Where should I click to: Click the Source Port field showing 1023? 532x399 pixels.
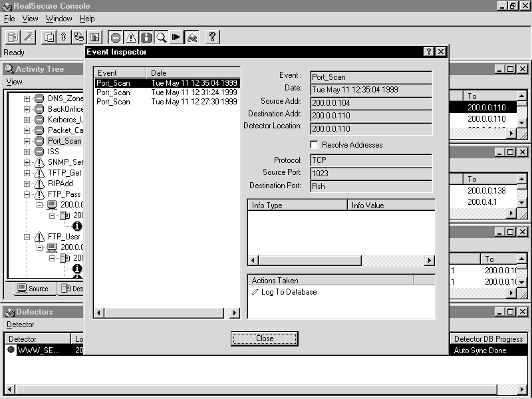click(370, 173)
